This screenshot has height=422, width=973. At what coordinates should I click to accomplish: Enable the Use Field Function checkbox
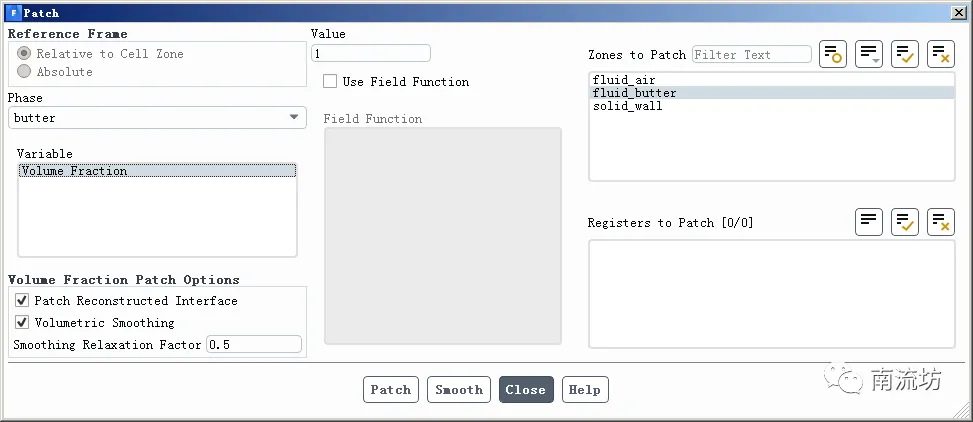click(x=330, y=82)
